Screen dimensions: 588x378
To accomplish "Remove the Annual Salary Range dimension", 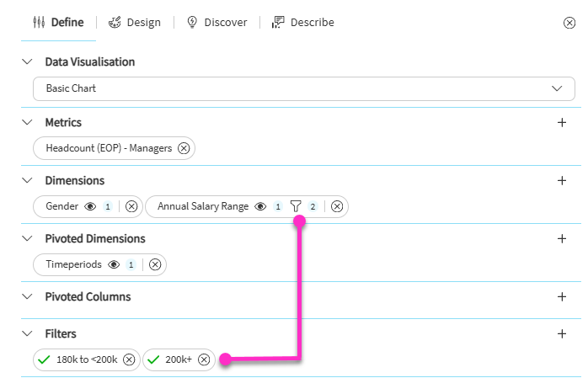I will (x=337, y=206).
